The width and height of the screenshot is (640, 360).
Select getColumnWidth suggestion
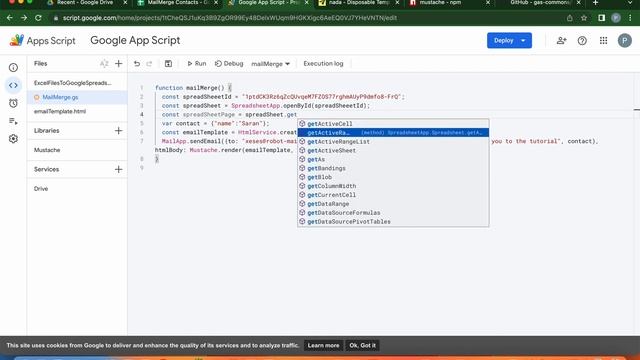coord(393,186)
